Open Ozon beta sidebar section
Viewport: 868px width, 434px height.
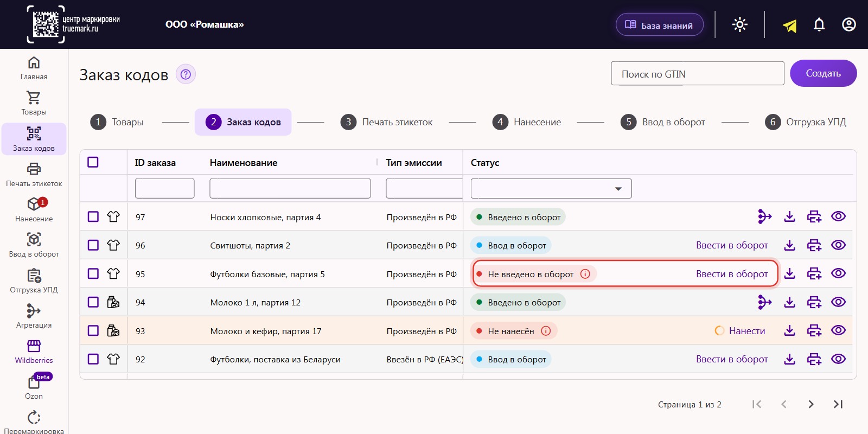[x=34, y=387]
